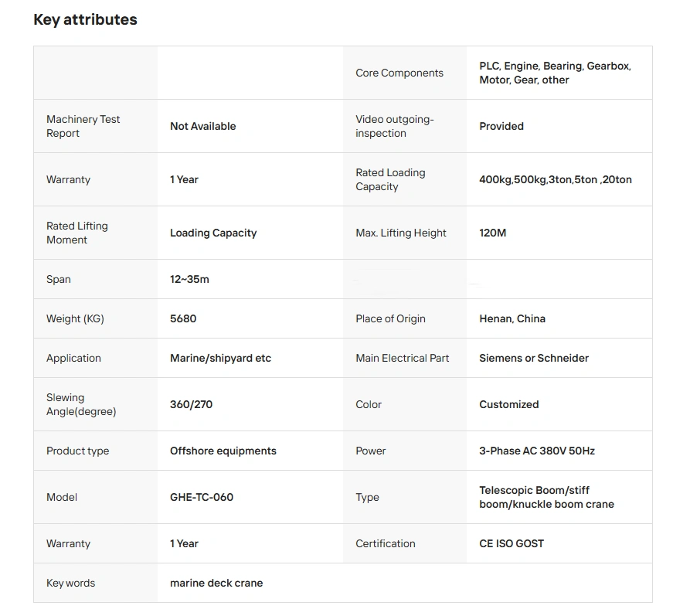The width and height of the screenshot is (673, 616).
Task: Click the Core Components label
Action: click(399, 73)
